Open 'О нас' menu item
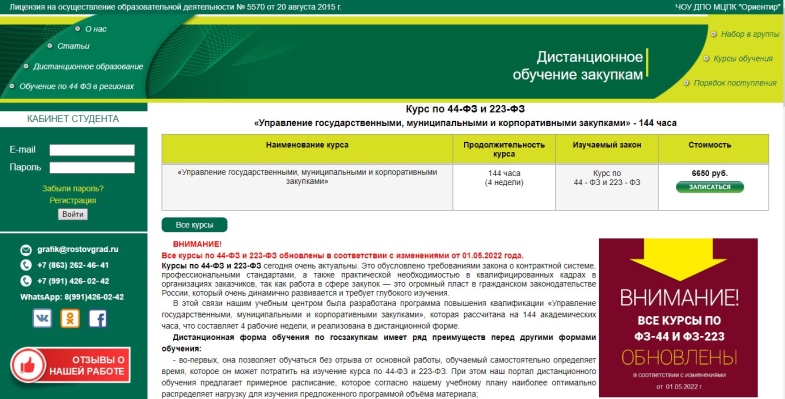Viewport: 785px width, 399px height. coord(96,29)
